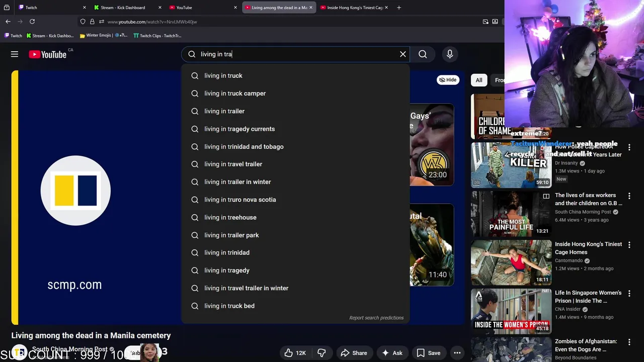Image resolution: width=644 pixels, height=362 pixels.
Task: Choose suggestion 'living in travel trailer'
Action: pos(295,164)
